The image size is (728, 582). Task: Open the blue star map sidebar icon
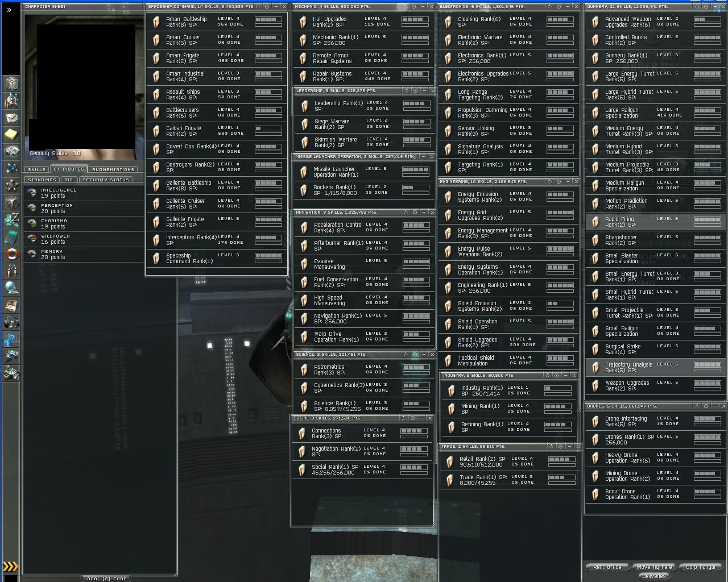11,169
